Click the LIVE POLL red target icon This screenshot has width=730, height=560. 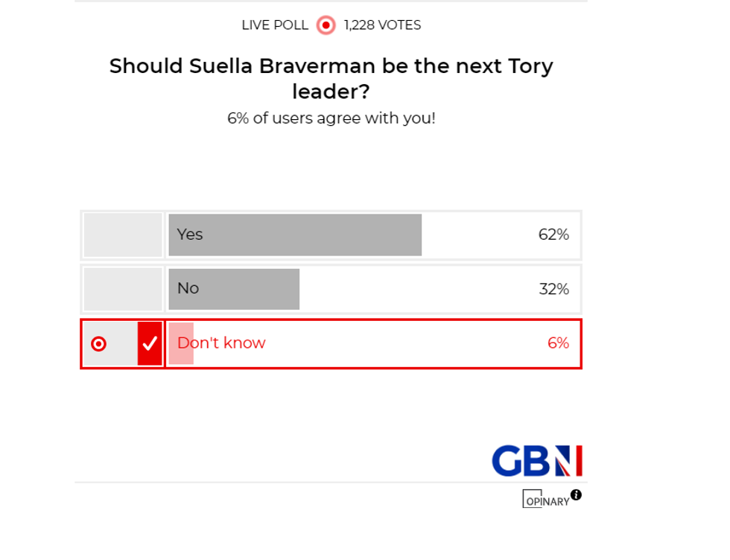coord(325,25)
